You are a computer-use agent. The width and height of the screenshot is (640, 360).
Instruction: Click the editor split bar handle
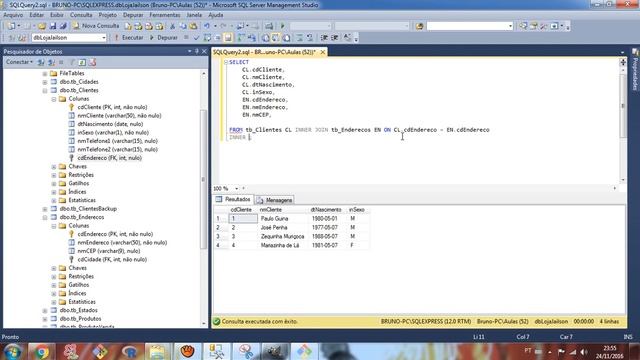pyautogui.click(x=623, y=62)
